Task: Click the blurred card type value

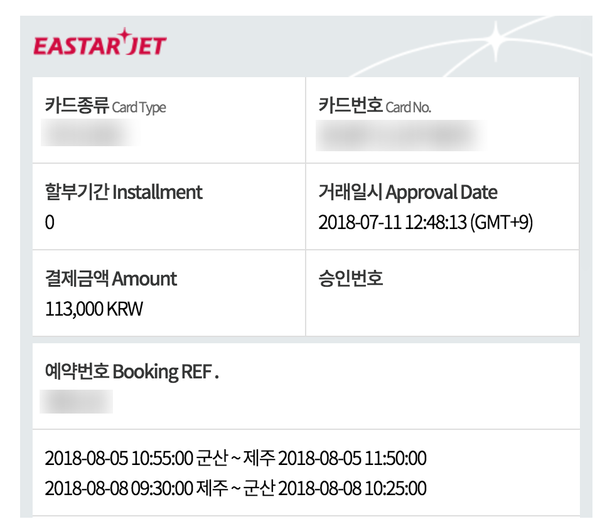Action: (x=90, y=132)
